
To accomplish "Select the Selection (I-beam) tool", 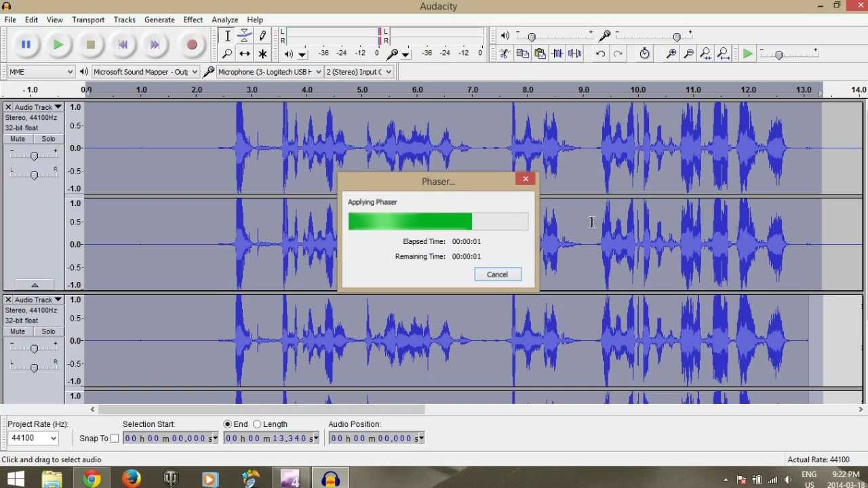I will click(227, 36).
